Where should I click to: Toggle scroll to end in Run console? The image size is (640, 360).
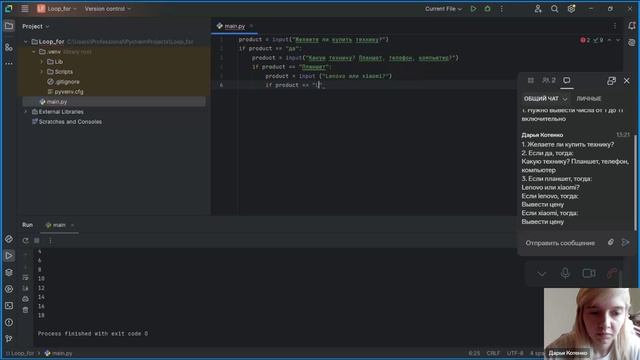point(25,288)
